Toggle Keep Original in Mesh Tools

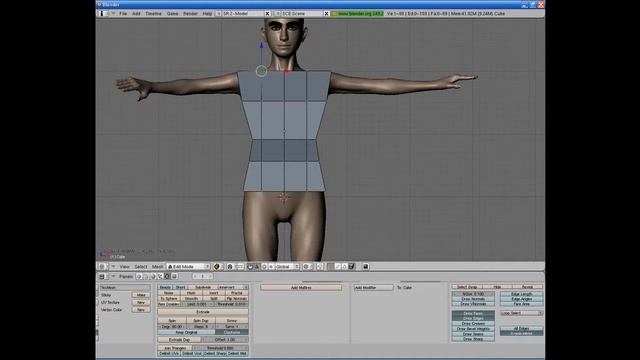pyautogui.click(x=186, y=332)
